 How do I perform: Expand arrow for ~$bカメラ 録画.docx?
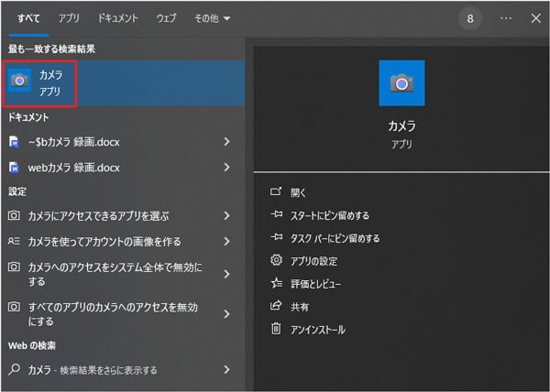coord(227,142)
